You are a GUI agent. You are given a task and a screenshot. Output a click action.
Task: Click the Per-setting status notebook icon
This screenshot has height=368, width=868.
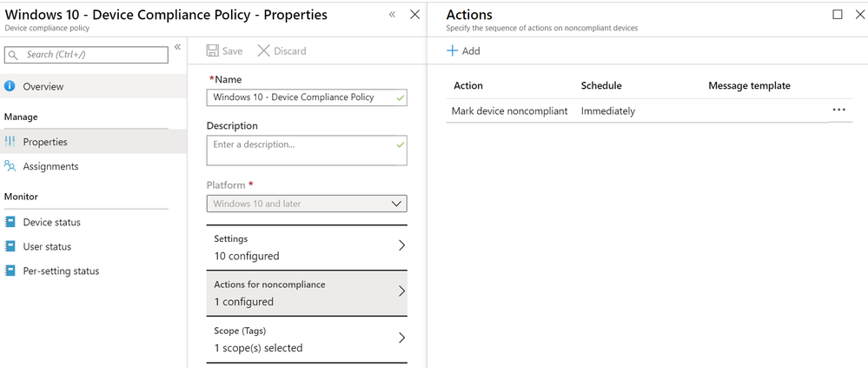pyautogui.click(x=10, y=271)
